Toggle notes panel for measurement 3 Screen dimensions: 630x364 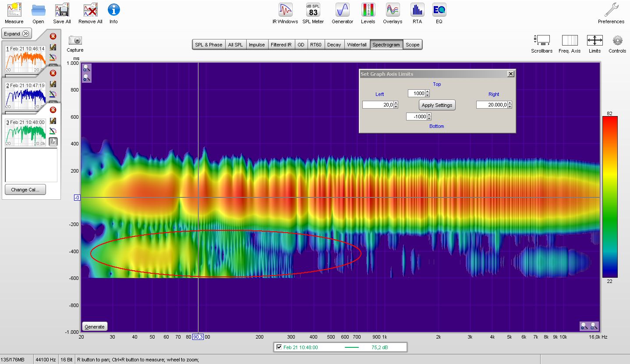pyautogui.click(x=53, y=141)
